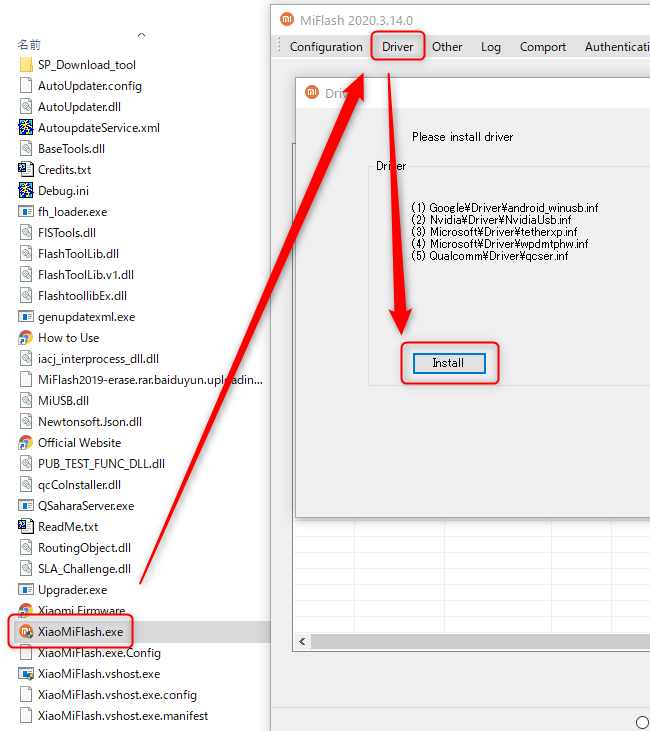Select the How to Use shortcut icon
The width and height of the screenshot is (650, 731).
pos(26,338)
